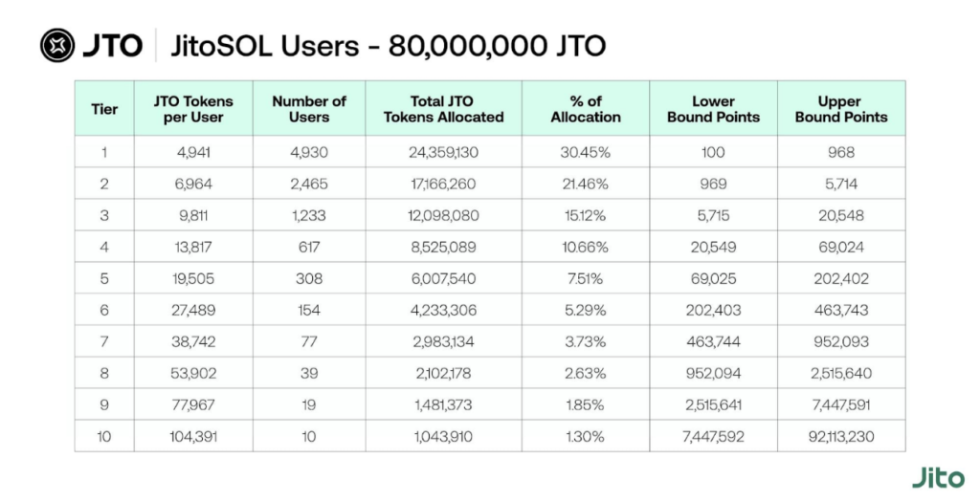980x501 pixels.
Task: Select the 3.73% allocation cell
Action: (586, 341)
